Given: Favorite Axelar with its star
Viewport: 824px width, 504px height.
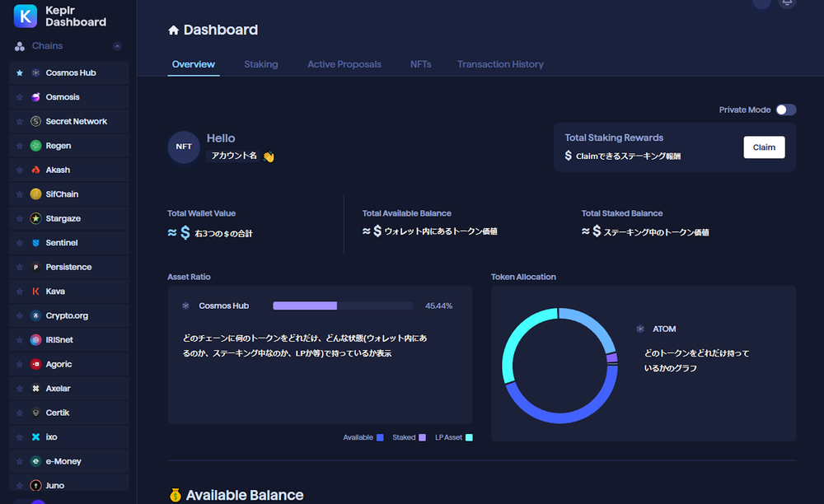Looking at the screenshot, I should coord(20,389).
